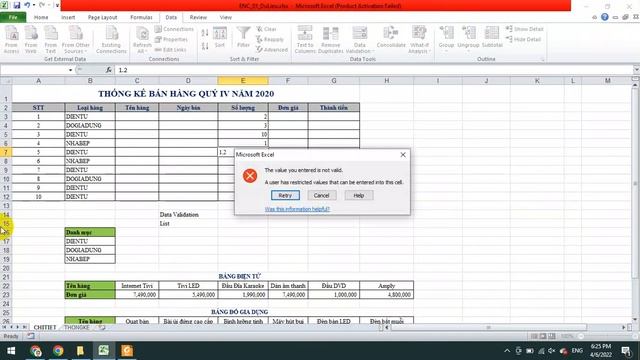Click the Retry button in the error dialog
Screen dimensions: 640x360
tap(285, 196)
